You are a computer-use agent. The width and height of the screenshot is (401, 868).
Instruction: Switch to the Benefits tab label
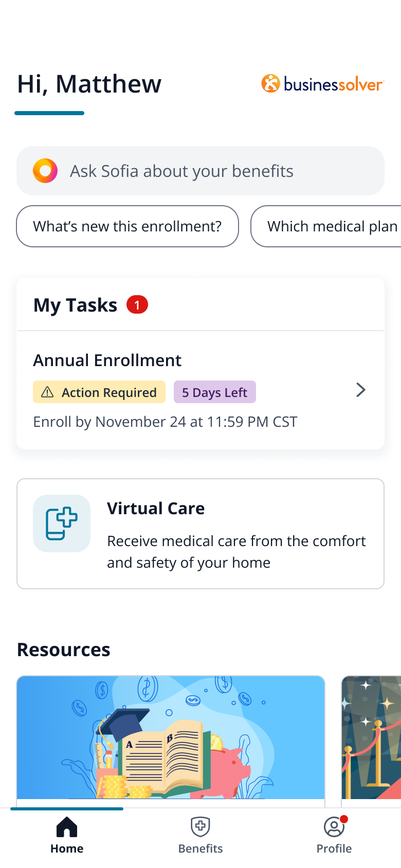coord(200,848)
